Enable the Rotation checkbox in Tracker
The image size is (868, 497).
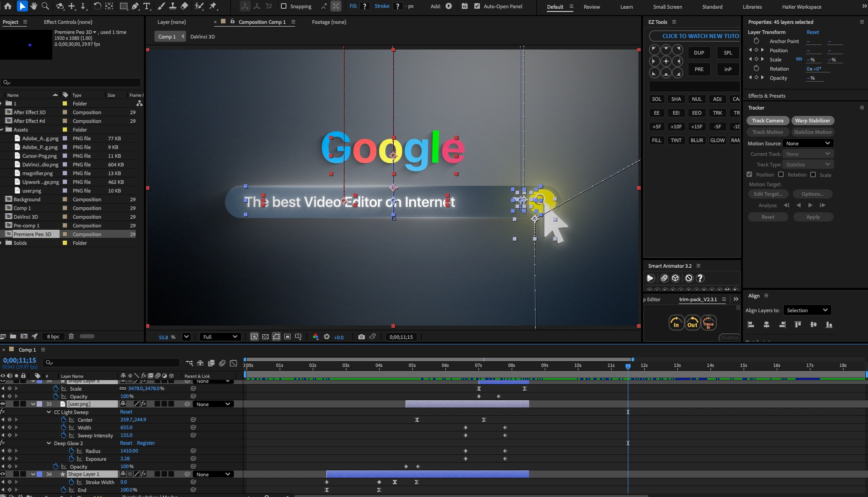[x=781, y=175]
